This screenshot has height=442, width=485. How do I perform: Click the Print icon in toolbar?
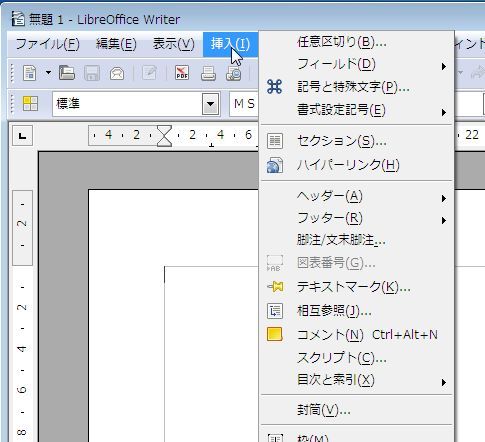(208, 73)
